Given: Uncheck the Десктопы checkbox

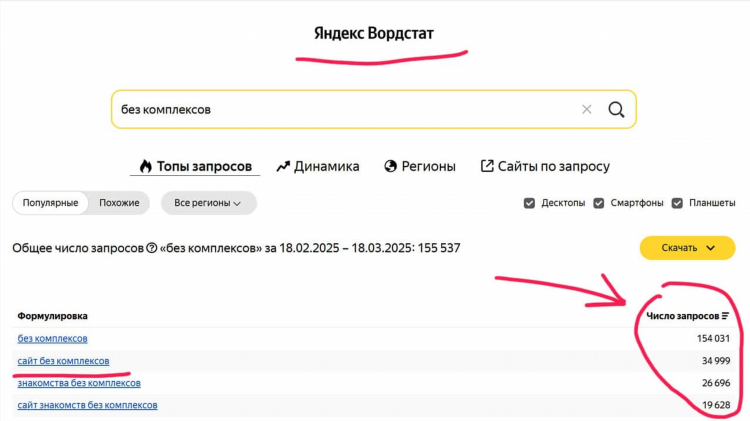Looking at the screenshot, I should (x=529, y=203).
